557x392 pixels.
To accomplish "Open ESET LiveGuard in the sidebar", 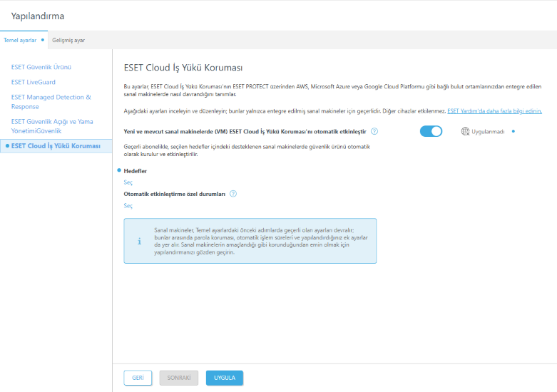I will pyautogui.click(x=34, y=82).
